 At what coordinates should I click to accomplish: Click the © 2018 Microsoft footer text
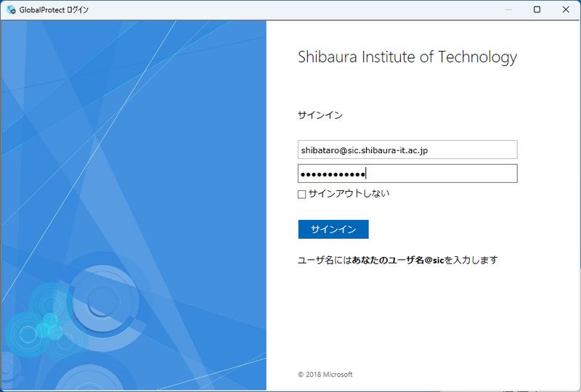point(325,375)
